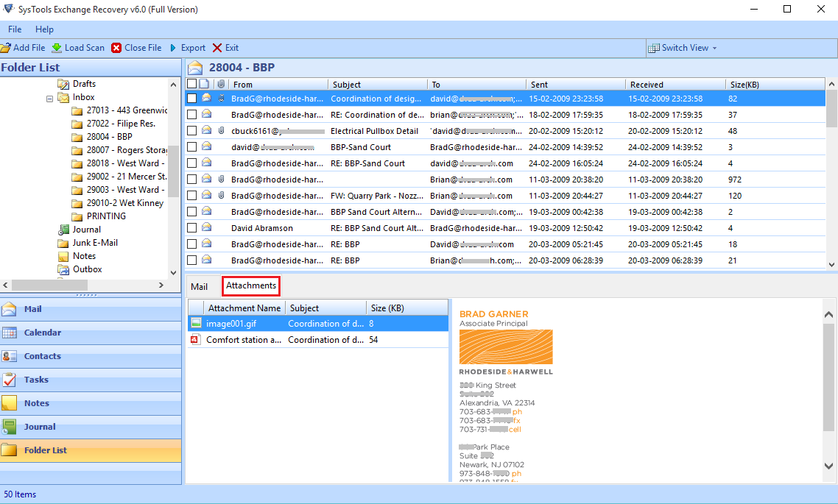Click the mail list vertical scrollbar thumb
The image size is (838, 504).
(831, 109)
